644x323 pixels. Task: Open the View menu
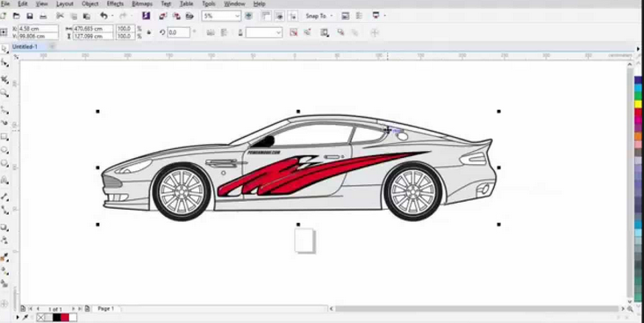coord(41,4)
